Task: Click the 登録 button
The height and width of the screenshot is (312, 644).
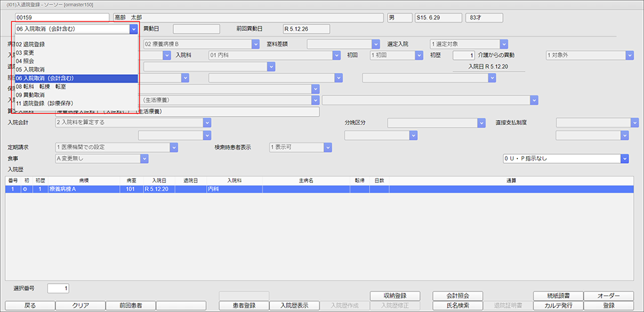Action: point(609,306)
